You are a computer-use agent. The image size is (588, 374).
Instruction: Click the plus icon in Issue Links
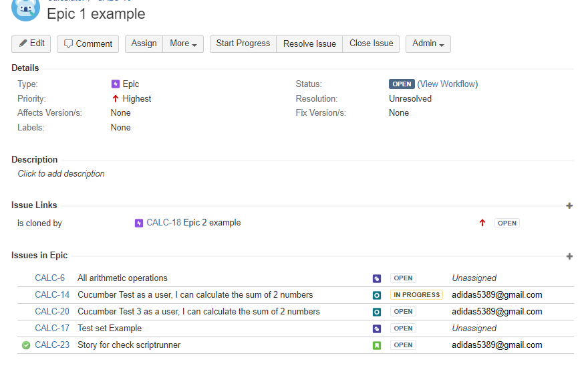coord(569,206)
